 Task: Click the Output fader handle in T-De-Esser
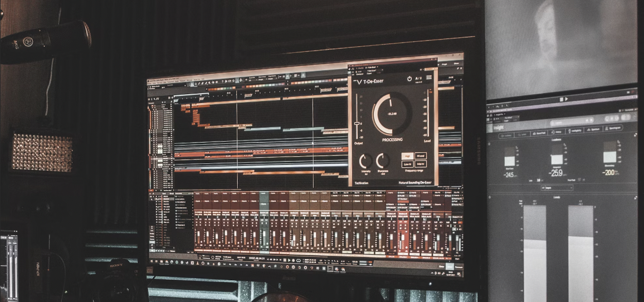pyautogui.click(x=357, y=123)
